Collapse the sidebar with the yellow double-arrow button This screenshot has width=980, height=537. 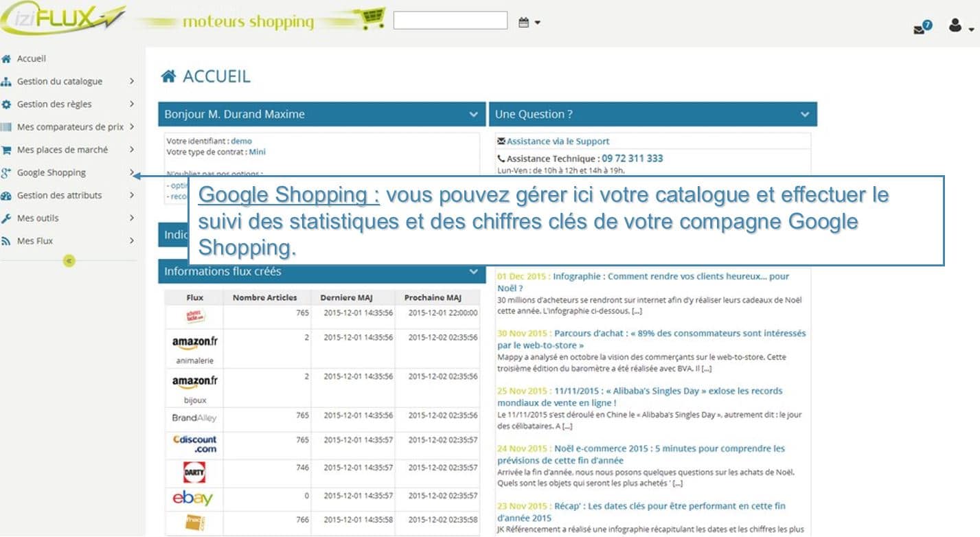click(69, 260)
